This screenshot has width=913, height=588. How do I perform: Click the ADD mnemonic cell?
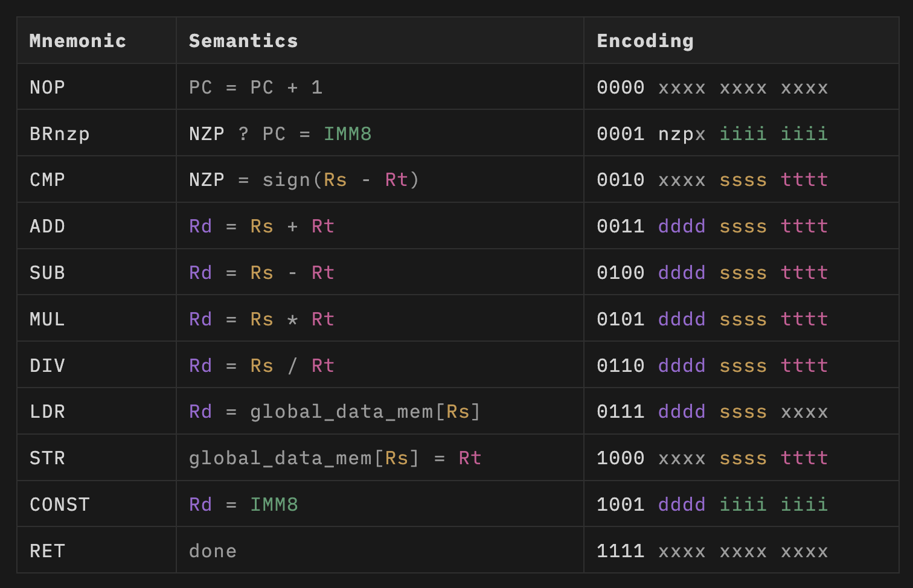coord(47,226)
